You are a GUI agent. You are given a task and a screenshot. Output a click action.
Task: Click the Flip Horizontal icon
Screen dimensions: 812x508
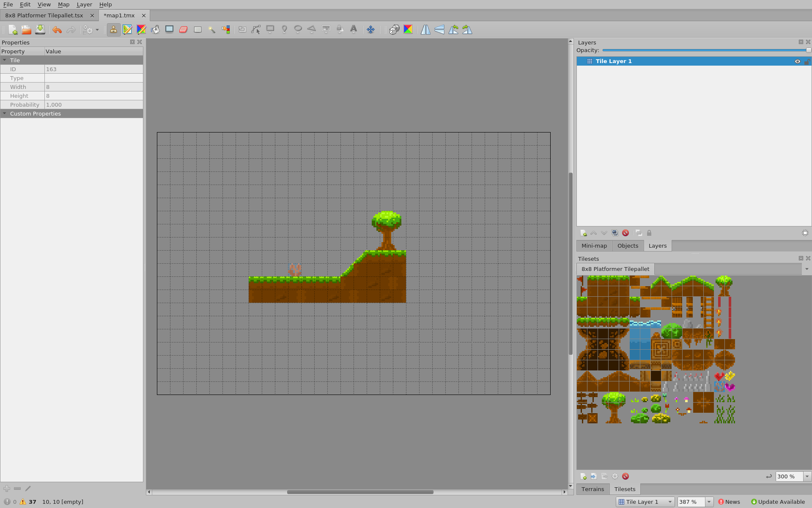pos(425,30)
